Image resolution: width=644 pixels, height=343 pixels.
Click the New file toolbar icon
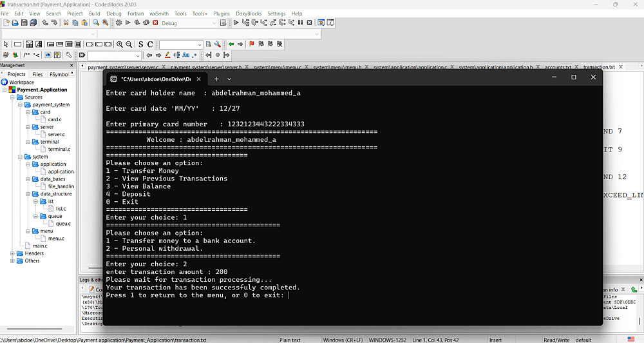tap(6, 23)
